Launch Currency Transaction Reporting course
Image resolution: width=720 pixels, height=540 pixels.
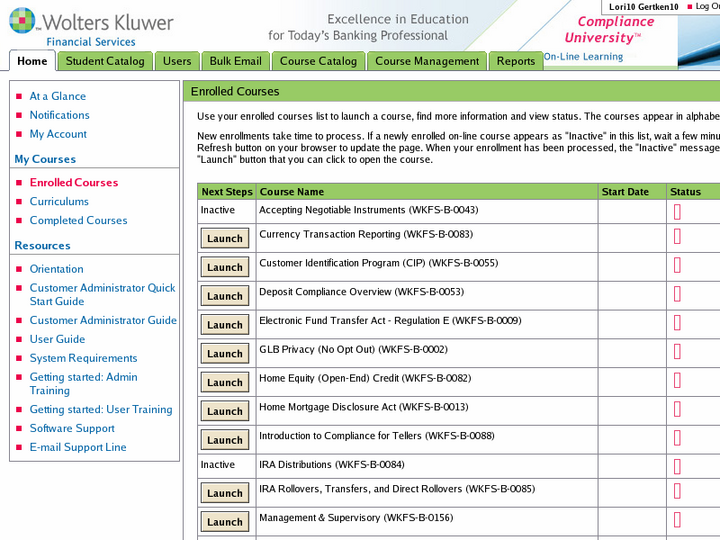coord(225,238)
